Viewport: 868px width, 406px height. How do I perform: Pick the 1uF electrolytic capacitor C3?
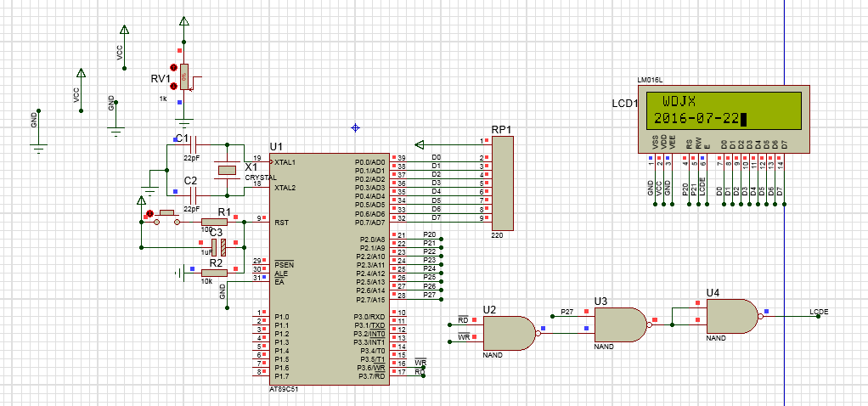[x=220, y=247]
